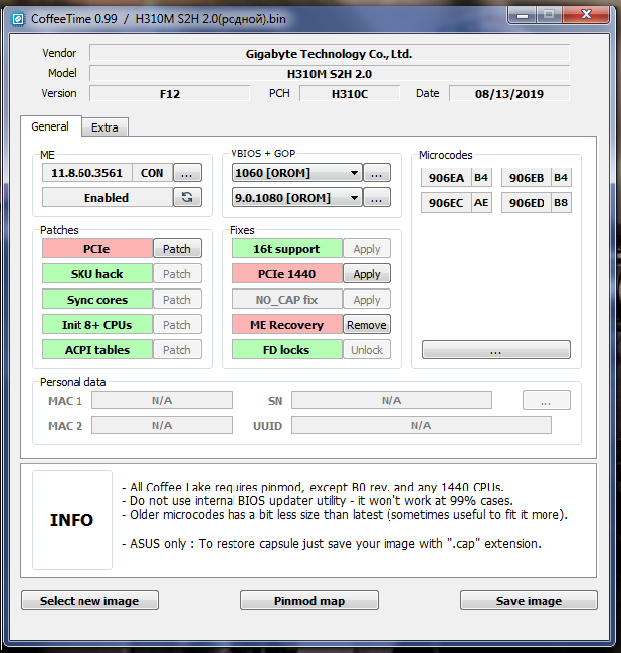
Task: Click Patch button for ACPI tables
Action: point(177,349)
